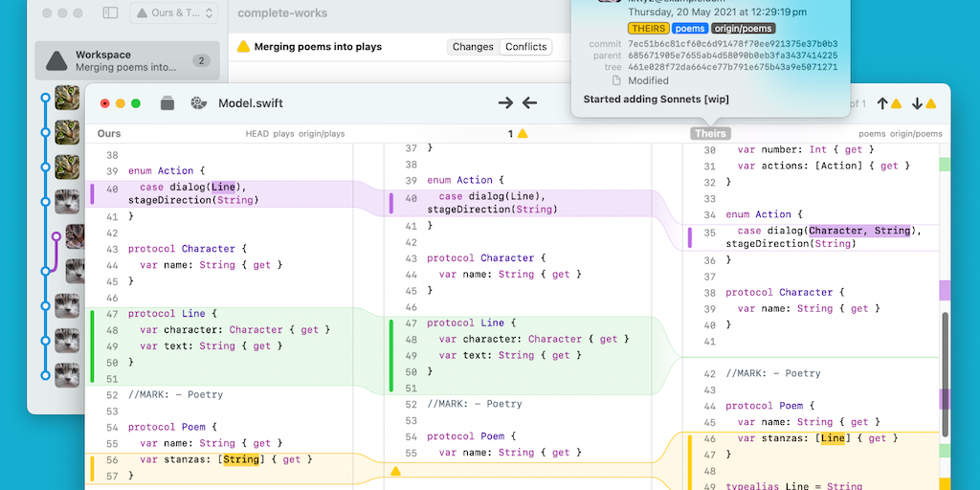The image size is (980, 490).
Task: Click the Theirs column header label
Action: pyautogui.click(x=710, y=134)
